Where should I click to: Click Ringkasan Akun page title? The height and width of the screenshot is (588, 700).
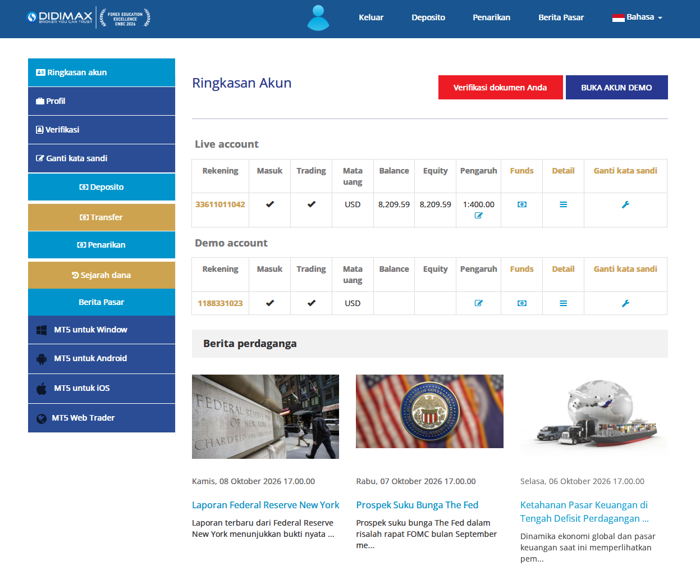(x=242, y=83)
